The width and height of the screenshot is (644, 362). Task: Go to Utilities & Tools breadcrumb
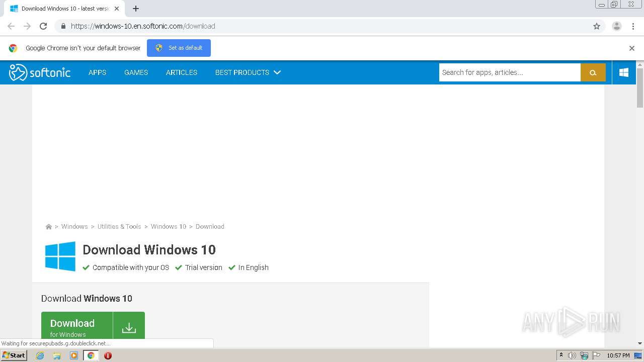pos(119,227)
